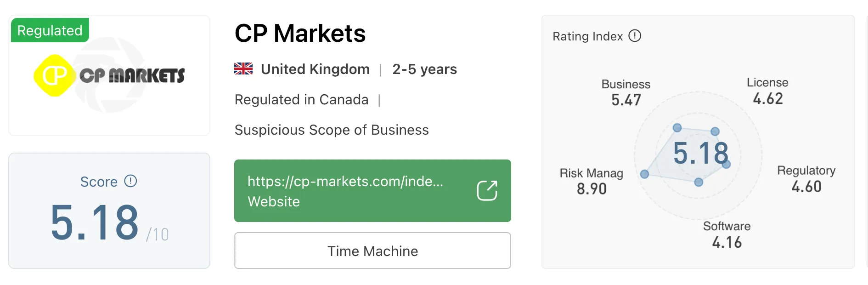Select the Software 4.16 rating label
The image size is (868, 285).
tap(727, 234)
